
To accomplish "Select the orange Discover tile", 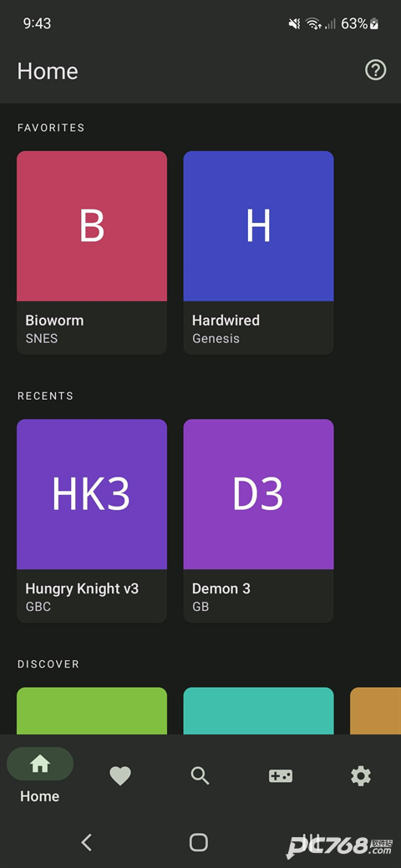I will [x=376, y=711].
